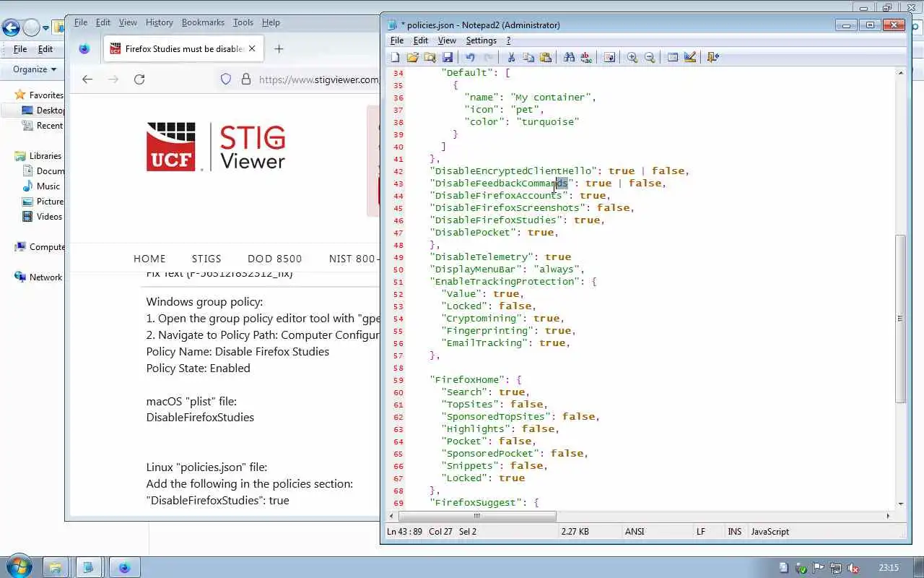Click the muted volume tray icon

point(853,568)
